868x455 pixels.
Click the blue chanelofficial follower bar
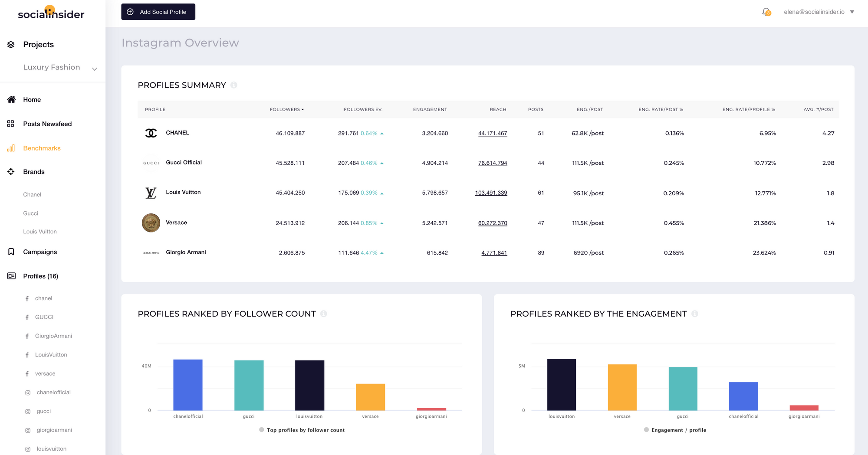[188, 385]
